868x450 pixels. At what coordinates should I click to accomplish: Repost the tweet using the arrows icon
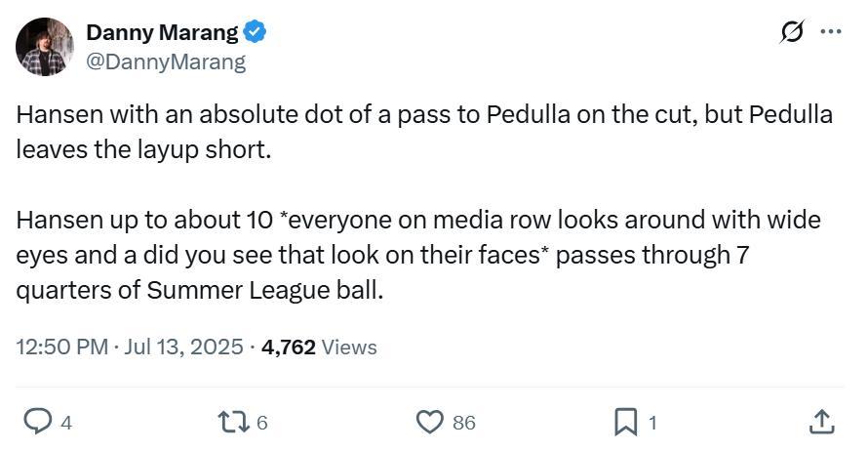(x=234, y=422)
